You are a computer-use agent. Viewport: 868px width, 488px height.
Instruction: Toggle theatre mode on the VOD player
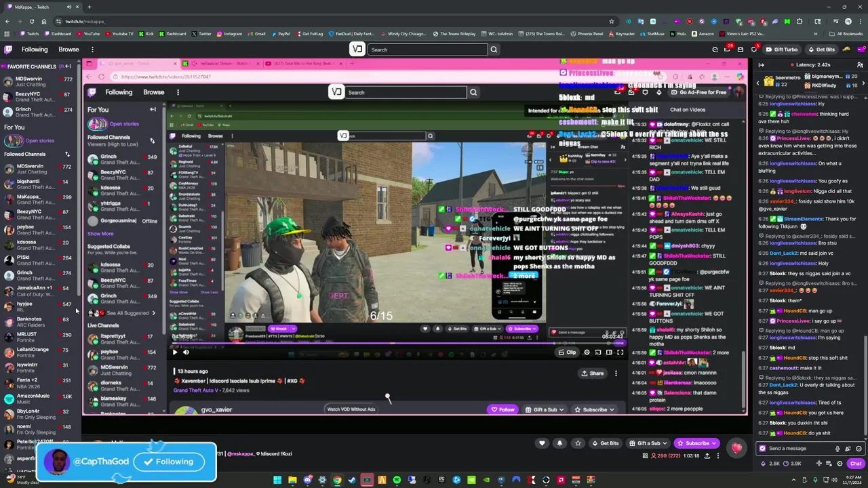click(609, 352)
